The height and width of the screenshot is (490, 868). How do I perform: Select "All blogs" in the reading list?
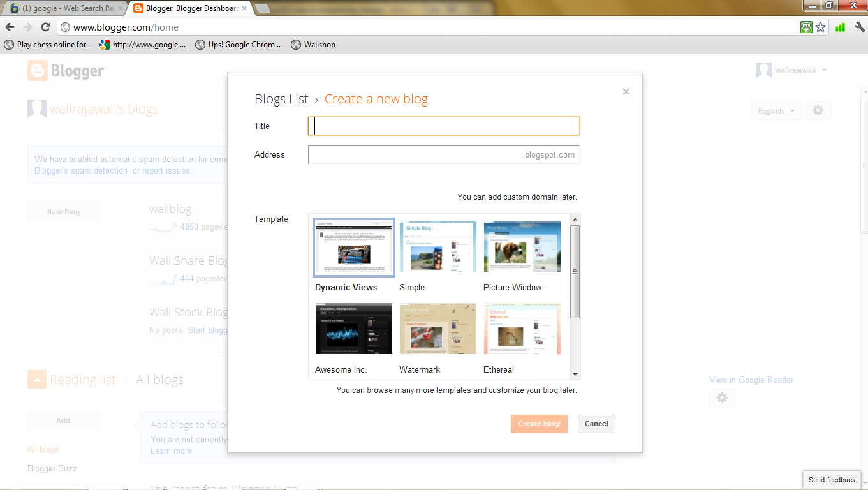[x=43, y=449]
